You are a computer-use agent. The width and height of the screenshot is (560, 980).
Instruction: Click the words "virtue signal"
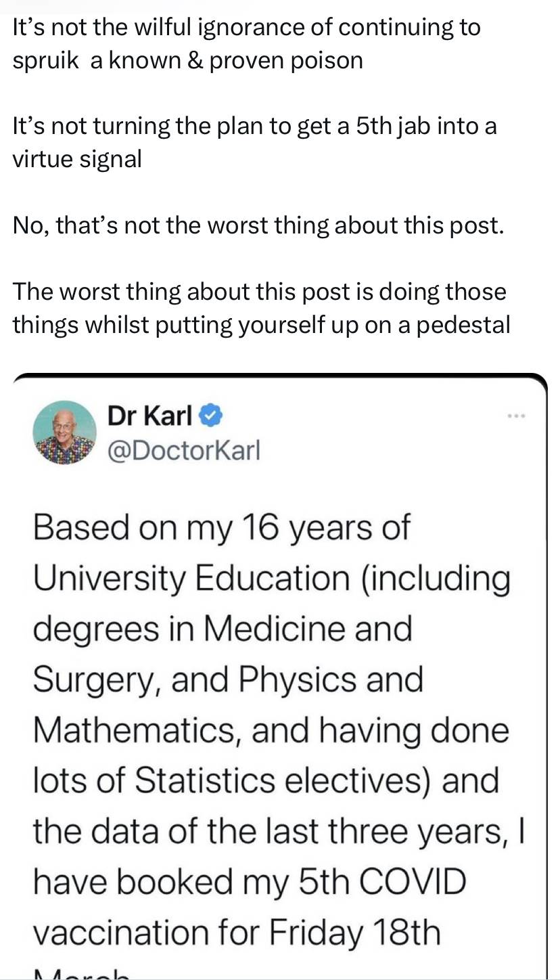point(77,159)
